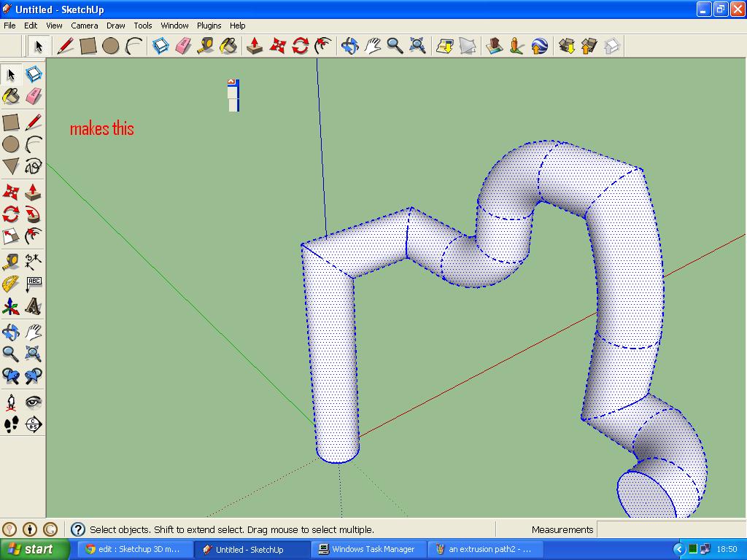Pick the Tape Measure tool
The image size is (747, 560).
[205, 45]
